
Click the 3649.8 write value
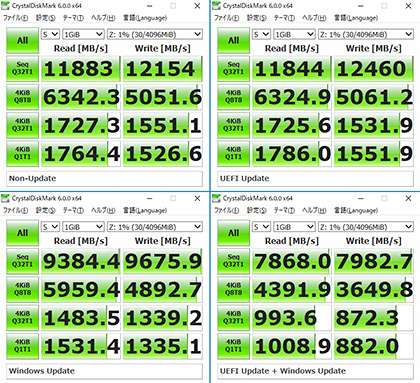click(x=374, y=289)
